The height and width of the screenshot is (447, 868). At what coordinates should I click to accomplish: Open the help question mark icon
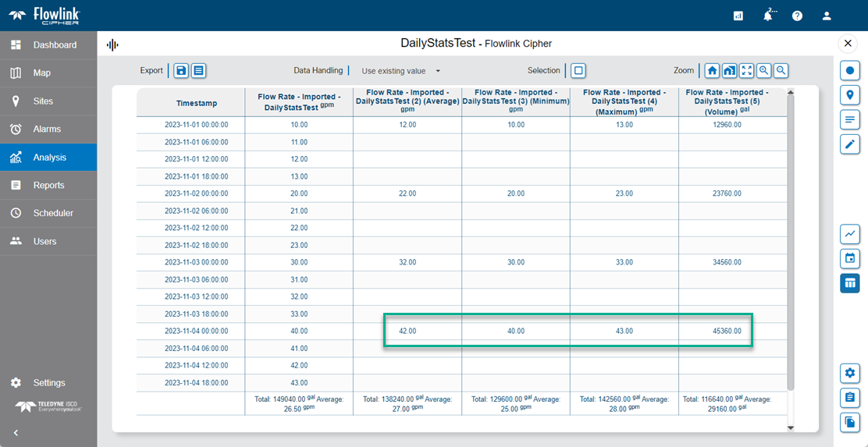click(797, 16)
